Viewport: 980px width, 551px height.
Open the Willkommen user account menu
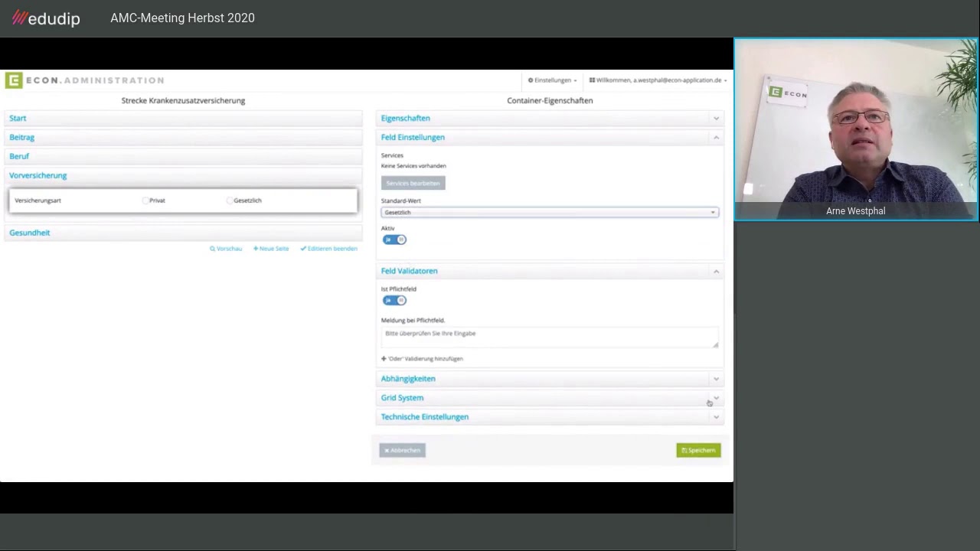pos(658,80)
